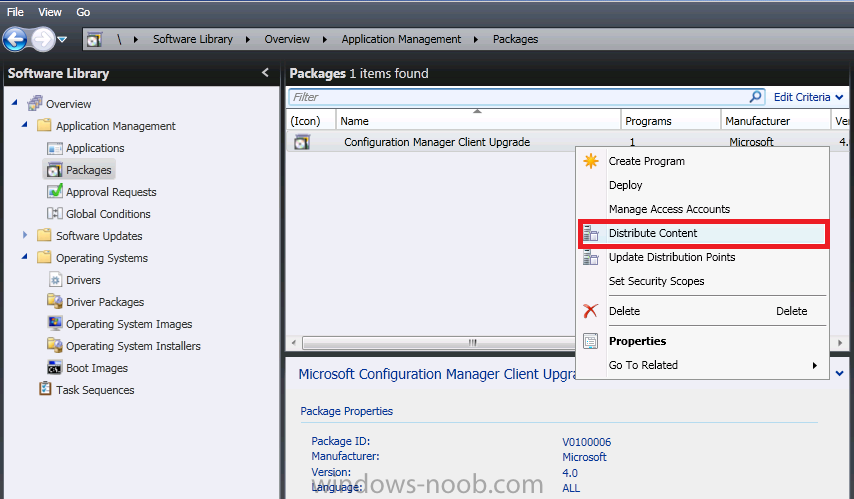Click the Task Sequences clipboard icon
854x499 pixels.
[45, 389]
